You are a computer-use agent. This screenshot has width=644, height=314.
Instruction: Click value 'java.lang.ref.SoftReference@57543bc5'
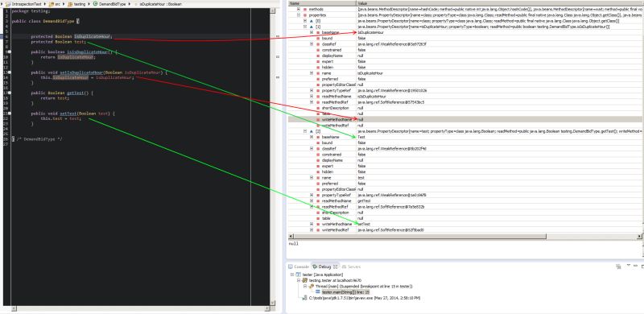(391, 102)
